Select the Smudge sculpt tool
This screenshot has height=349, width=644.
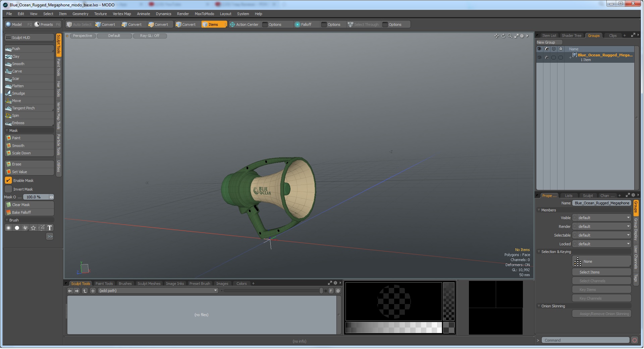(29, 93)
